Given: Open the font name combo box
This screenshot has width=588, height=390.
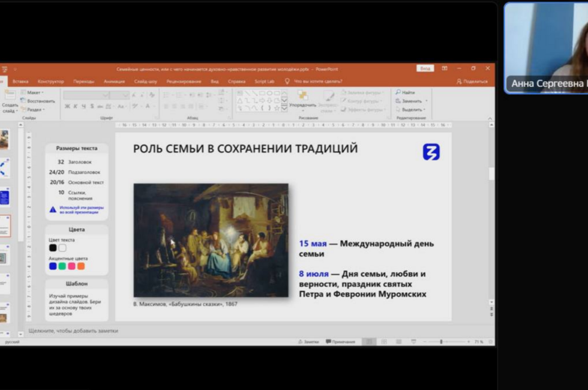Looking at the screenshot, I should (86, 95).
